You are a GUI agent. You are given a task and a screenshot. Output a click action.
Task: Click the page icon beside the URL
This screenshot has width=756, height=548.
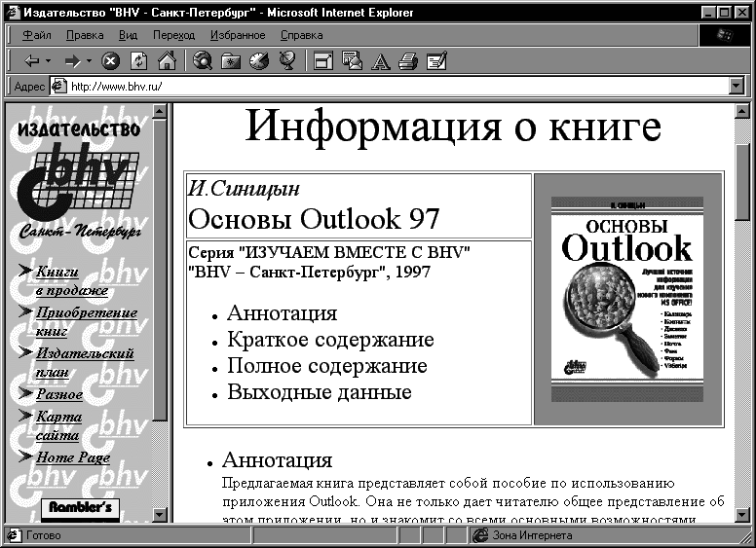coord(58,86)
